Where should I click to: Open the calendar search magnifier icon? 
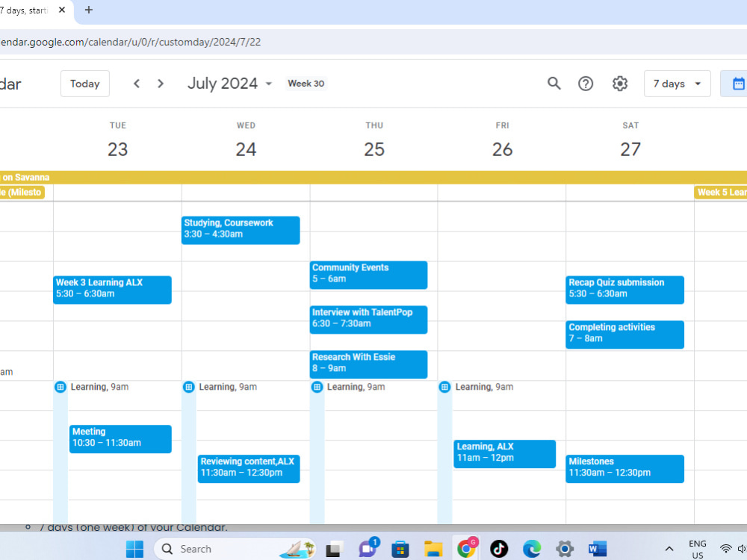tap(554, 84)
